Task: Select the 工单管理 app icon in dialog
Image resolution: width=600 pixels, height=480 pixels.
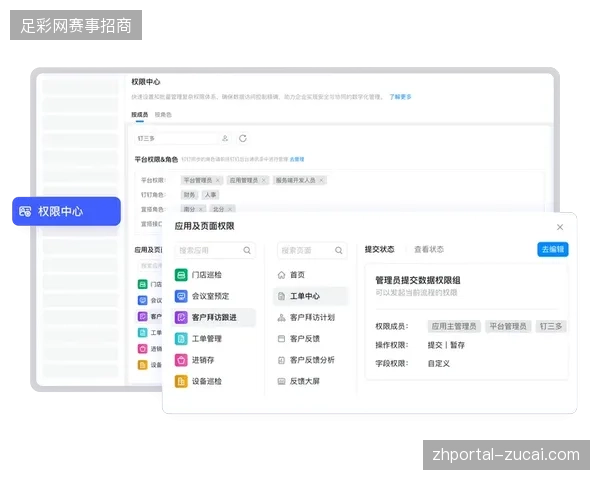Action: 181,339
